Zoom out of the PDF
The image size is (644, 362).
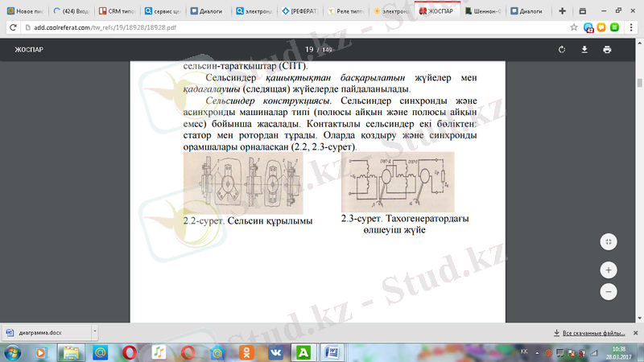tap(609, 291)
